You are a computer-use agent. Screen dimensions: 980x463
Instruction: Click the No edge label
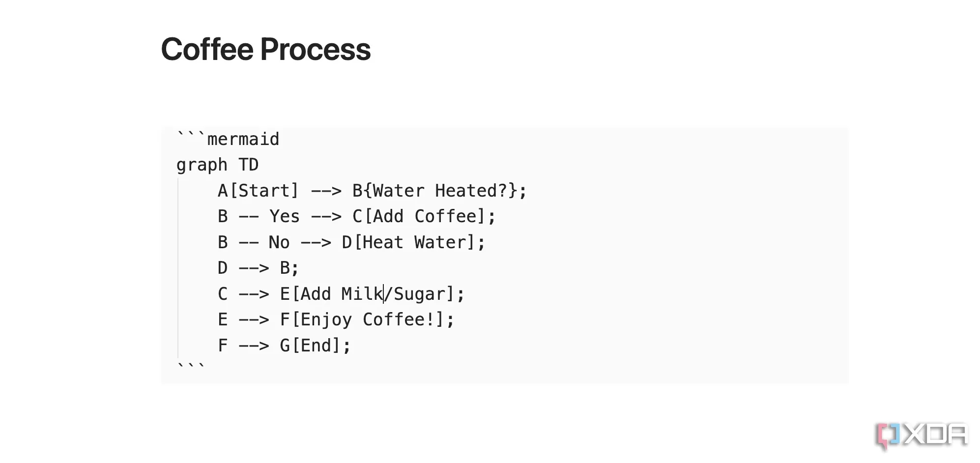tap(279, 242)
